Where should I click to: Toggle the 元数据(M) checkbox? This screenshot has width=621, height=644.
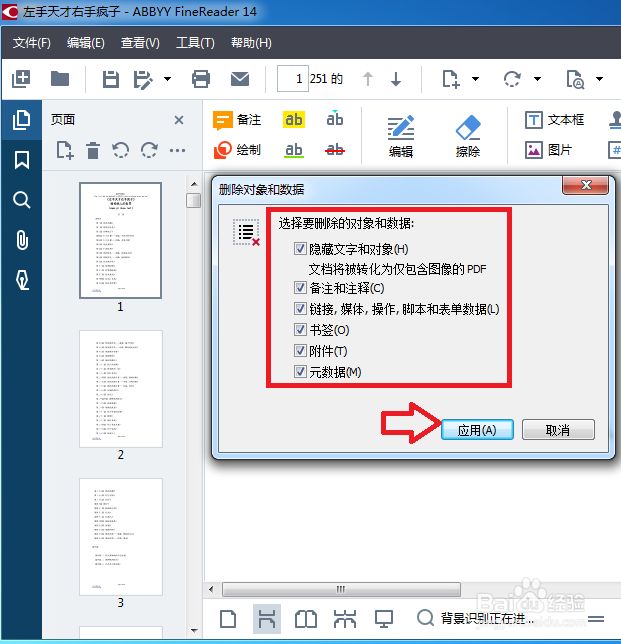(300, 372)
